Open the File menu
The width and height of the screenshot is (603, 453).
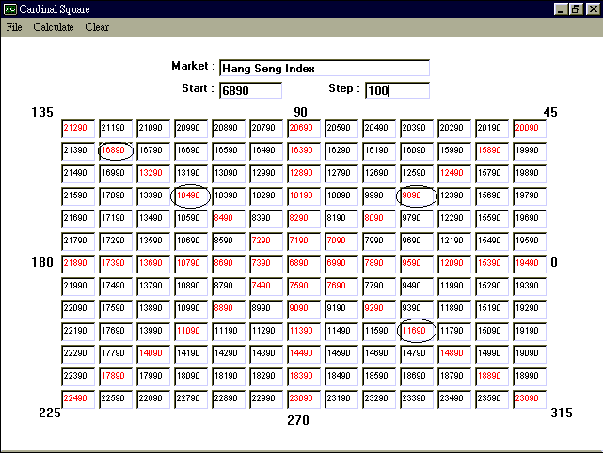[14, 27]
